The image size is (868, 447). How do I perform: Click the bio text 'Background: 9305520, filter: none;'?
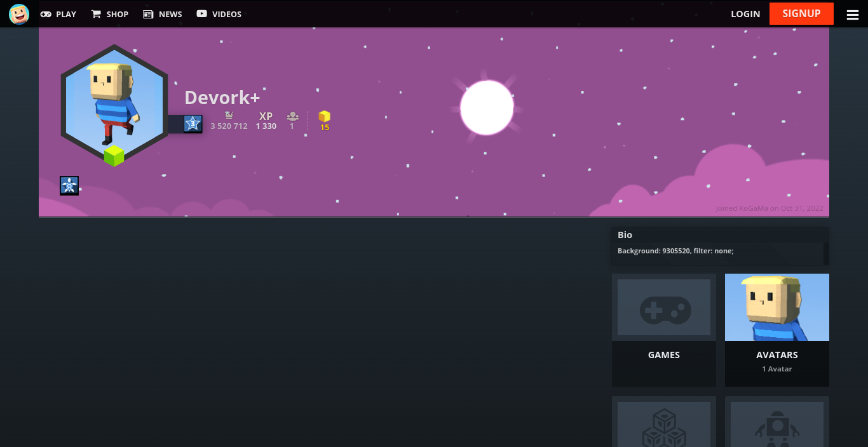point(675,251)
